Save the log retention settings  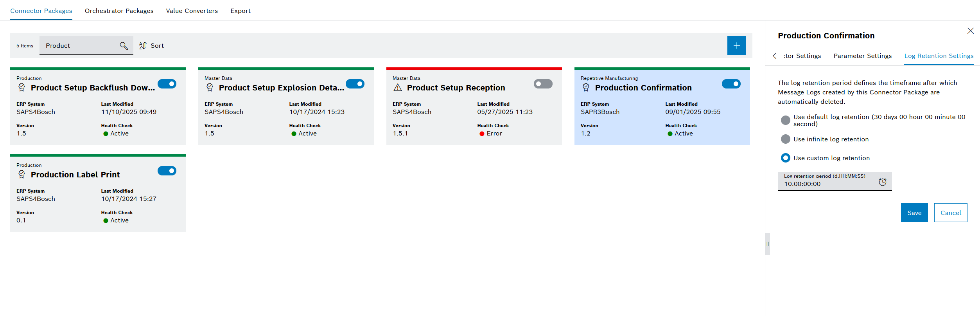click(914, 213)
